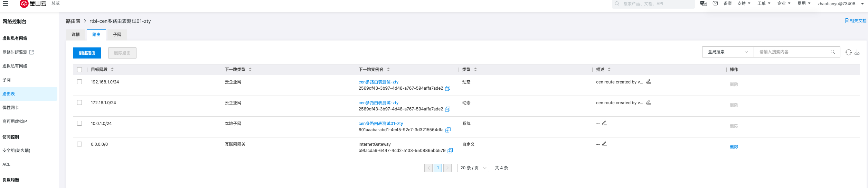Open the hamburger navigation menu
868x188 pixels.
pyautogui.click(x=6, y=3)
